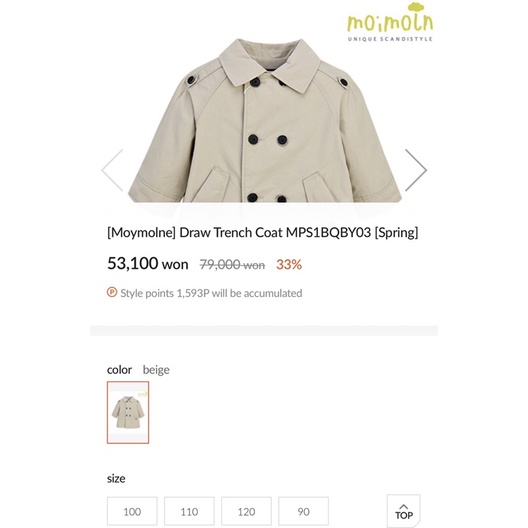Open the Draw Trench Coat MPS1BQBY03 title
Viewport: 528px width, 528px height.
(263, 233)
